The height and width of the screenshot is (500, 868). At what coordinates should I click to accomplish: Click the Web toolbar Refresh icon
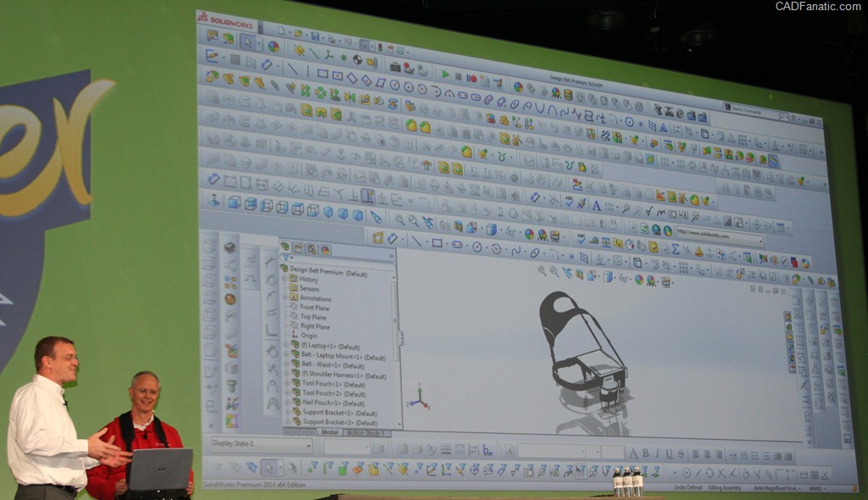click(x=644, y=228)
